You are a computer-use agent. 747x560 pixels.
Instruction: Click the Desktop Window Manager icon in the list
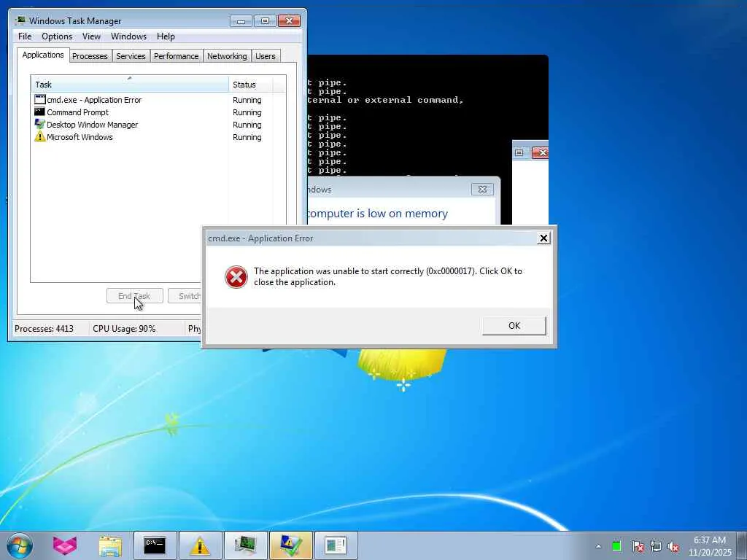click(x=39, y=124)
